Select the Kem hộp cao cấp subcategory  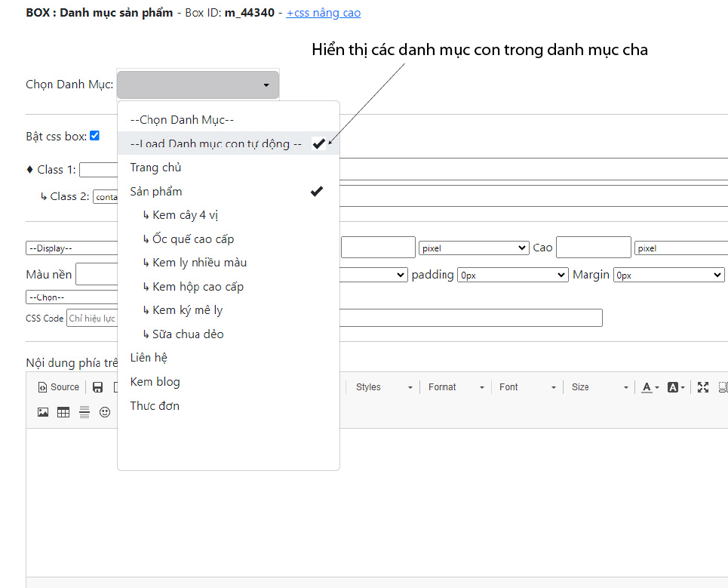point(229,287)
